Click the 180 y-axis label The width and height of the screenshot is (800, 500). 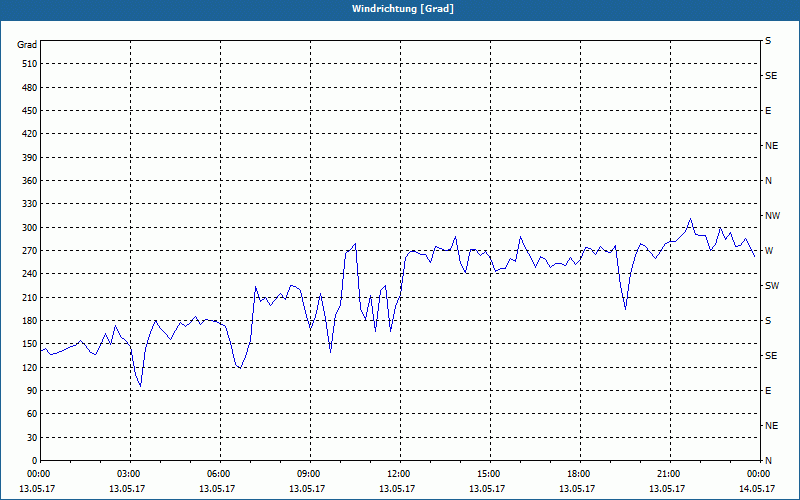pyautogui.click(x=30, y=321)
